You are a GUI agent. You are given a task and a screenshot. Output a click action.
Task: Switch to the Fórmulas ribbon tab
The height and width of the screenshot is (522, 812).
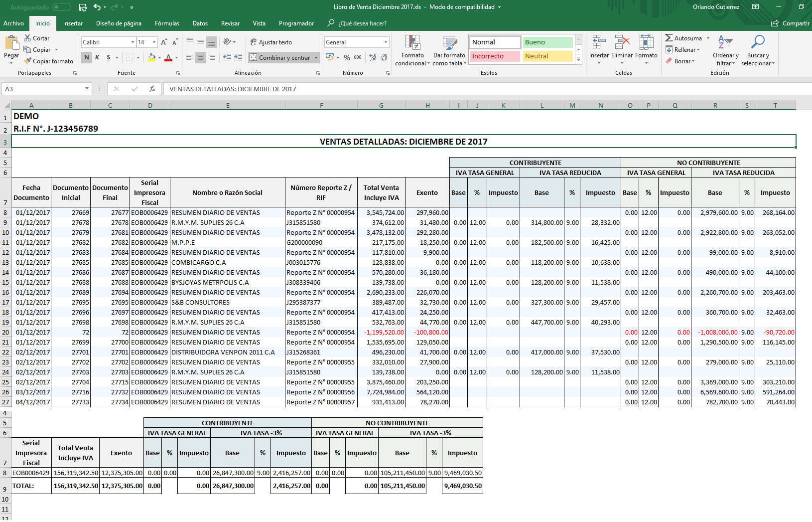167,23
